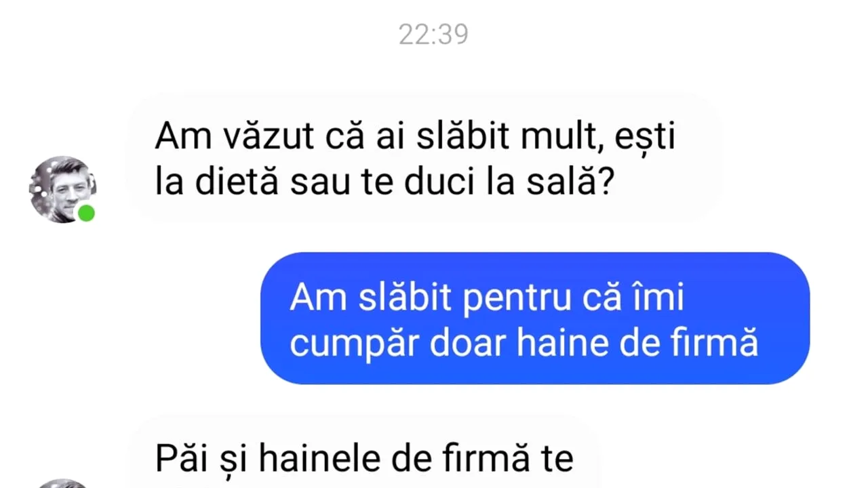Tap the partially visible avatar at bottom left
The height and width of the screenshot is (488, 868).
click(x=62, y=483)
